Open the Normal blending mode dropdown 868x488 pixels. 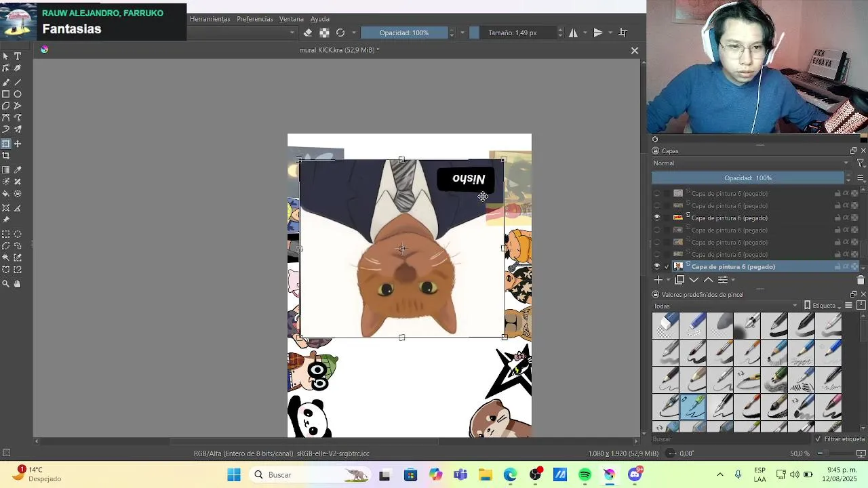tap(751, 163)
